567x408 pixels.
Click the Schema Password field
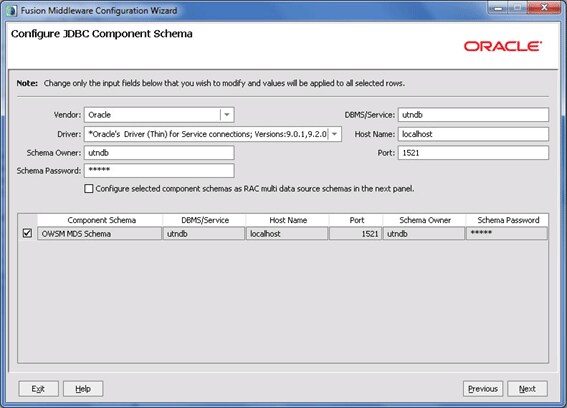coord(159,170)
